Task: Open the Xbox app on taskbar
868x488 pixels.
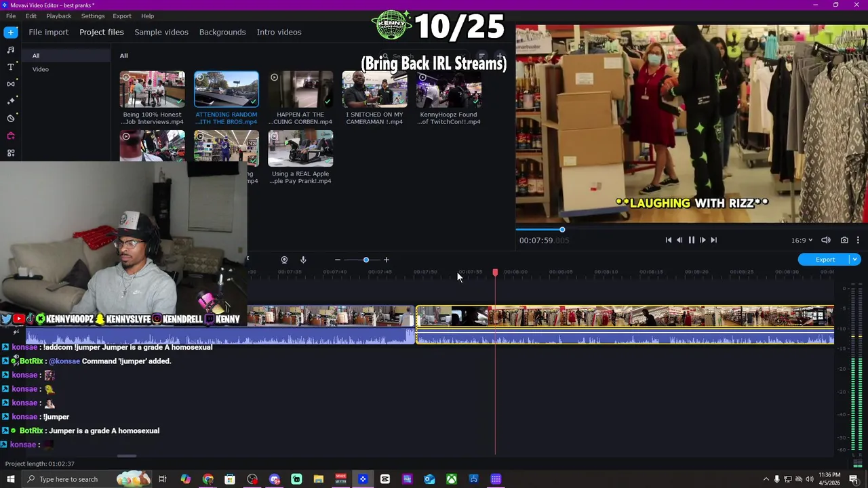Action: point(451,479)
